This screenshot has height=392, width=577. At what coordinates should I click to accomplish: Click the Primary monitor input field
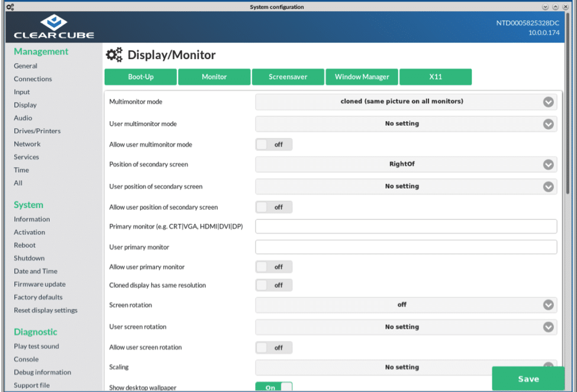(x=406, y=226)
